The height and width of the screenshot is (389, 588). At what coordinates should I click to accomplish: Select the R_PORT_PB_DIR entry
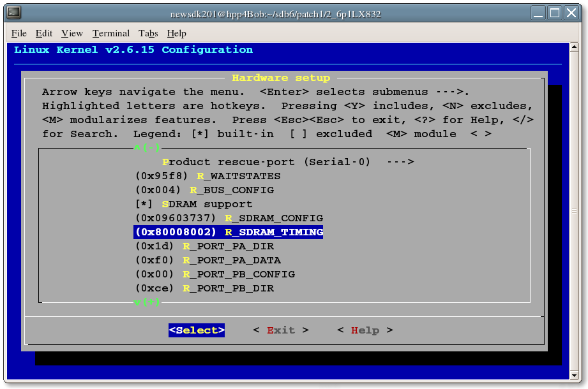coord(205,288)
